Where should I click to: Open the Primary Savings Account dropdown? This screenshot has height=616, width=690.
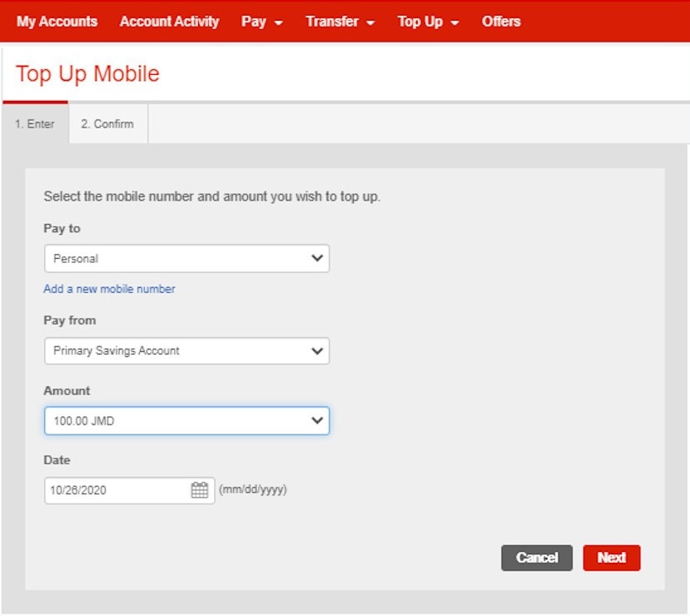pyautogui.click(x=186, y=350)
